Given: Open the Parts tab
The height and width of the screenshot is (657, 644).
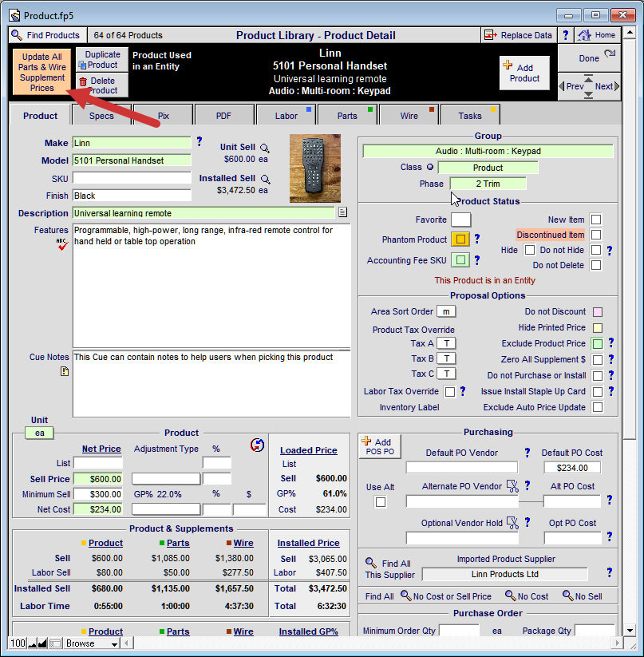Looking at the screenshot, I should pos(347,116).
